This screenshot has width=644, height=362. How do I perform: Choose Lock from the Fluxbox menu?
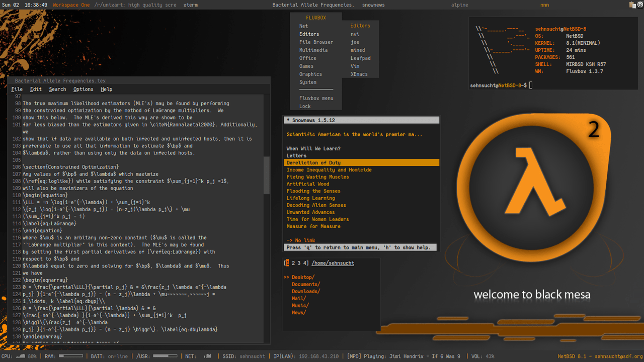[x=315, y=107]
